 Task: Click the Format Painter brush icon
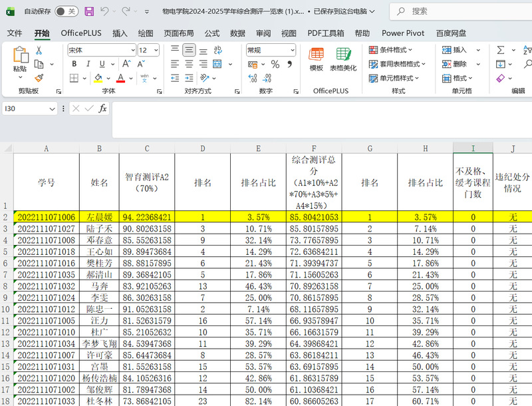[x=39, y=78]
